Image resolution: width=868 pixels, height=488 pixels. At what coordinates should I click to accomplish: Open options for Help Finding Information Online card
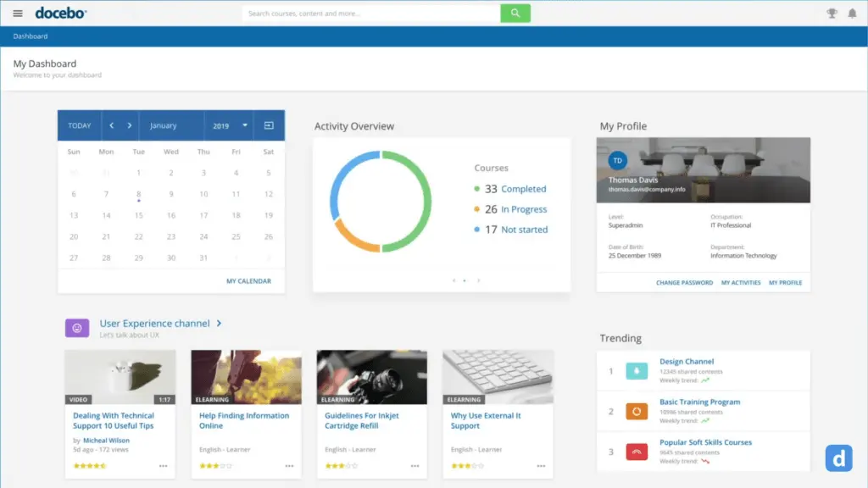click(290, 466)
